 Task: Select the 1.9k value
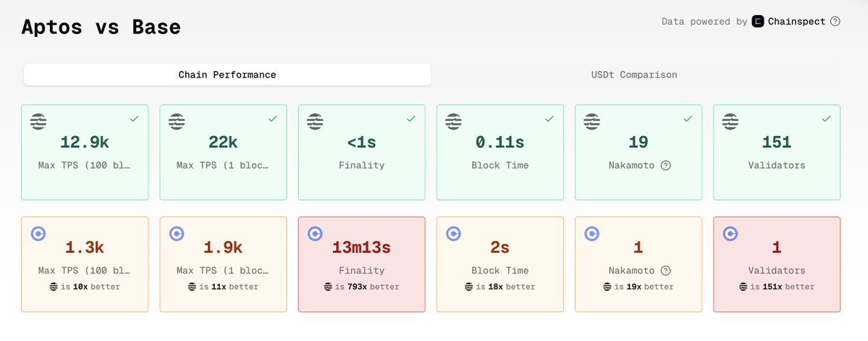click(223, 248)
